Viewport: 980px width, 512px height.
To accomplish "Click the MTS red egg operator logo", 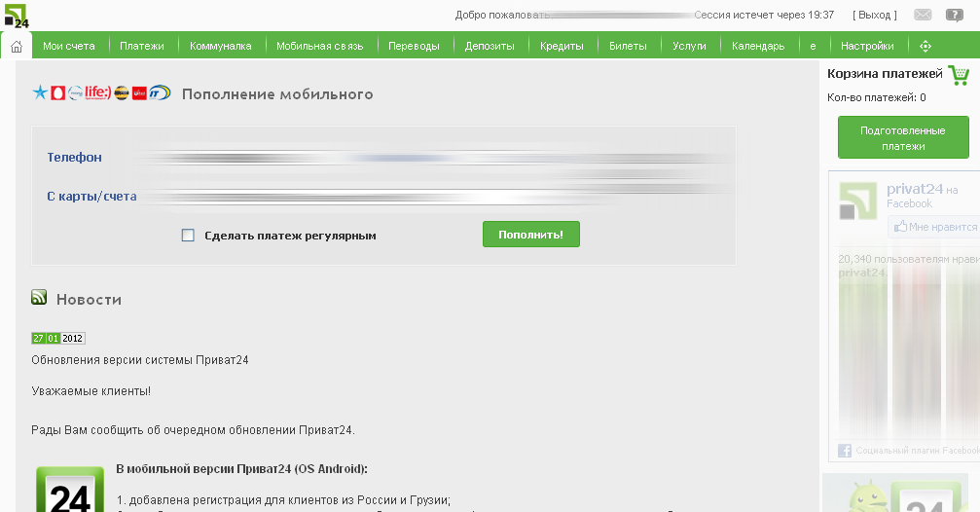I will (x=58, y=93).
